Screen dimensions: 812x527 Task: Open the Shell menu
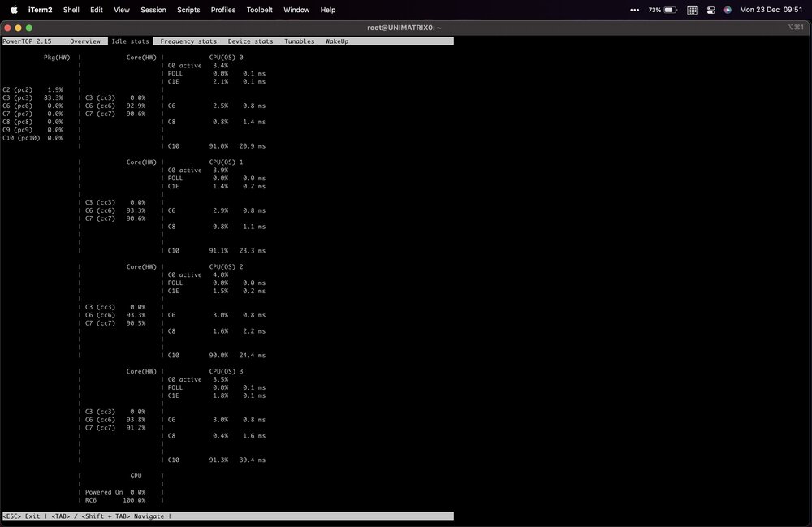[71, 10]
